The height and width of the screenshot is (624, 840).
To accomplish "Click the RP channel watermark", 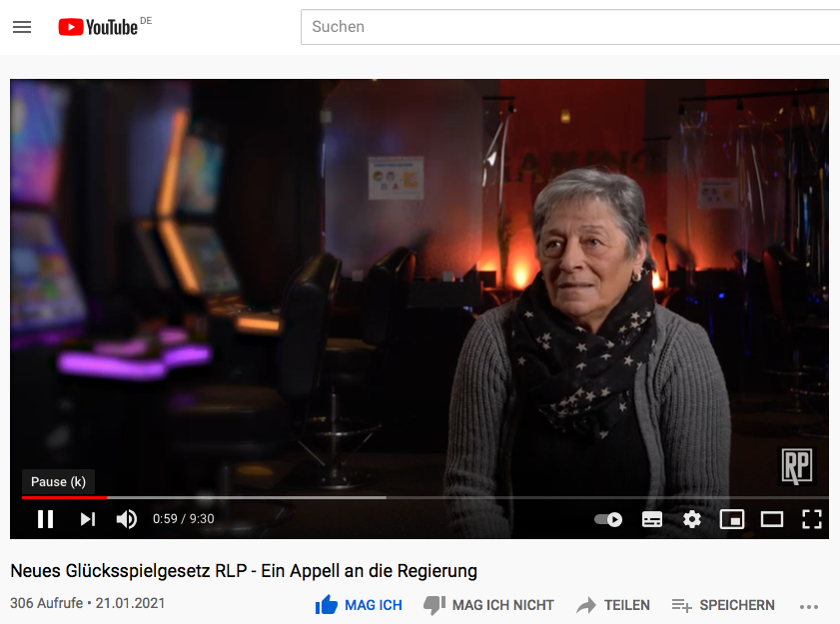I will 797,466.
